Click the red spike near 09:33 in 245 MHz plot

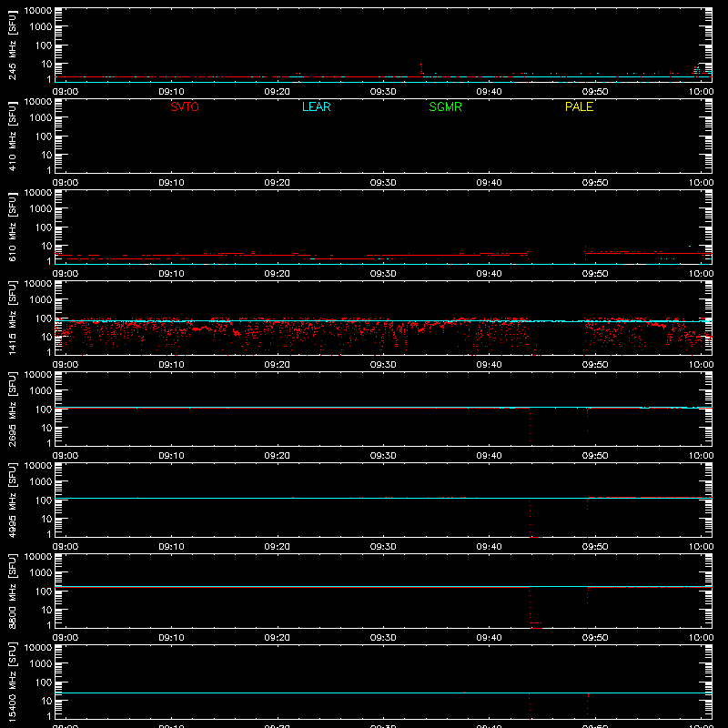point(421,69)
